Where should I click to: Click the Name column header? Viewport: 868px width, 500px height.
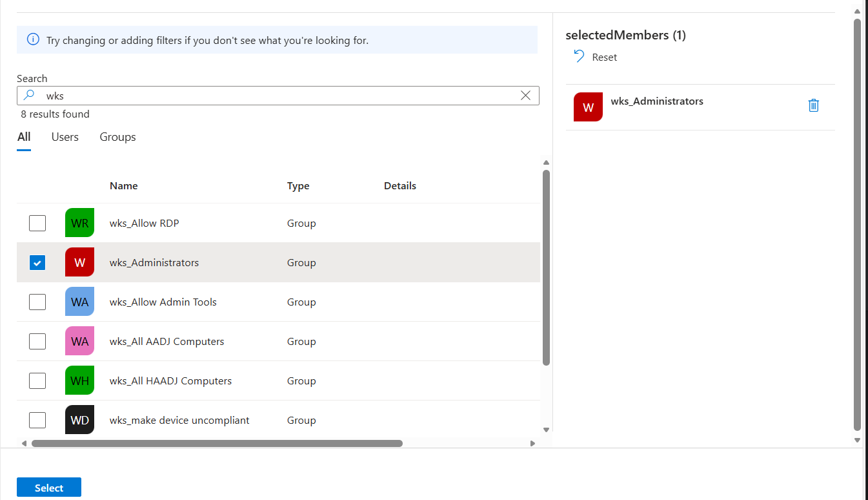[x=124, y=185]
